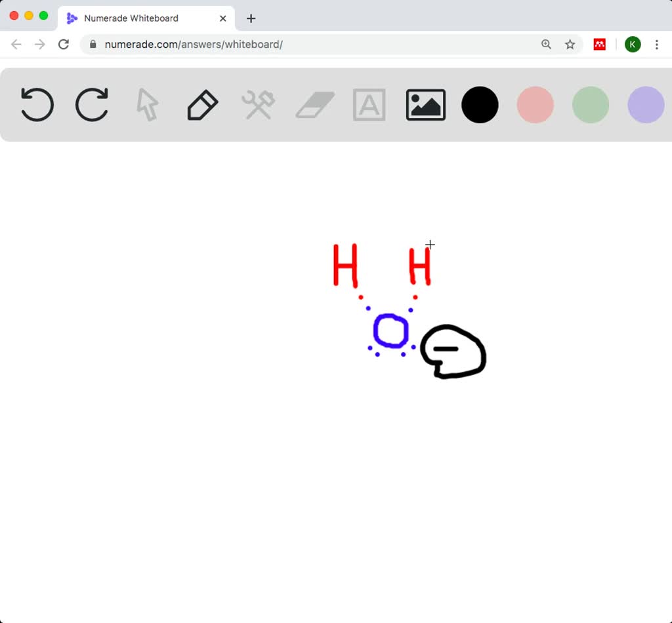672x623 pixels.
Task: Click the browser back button
Action: tap(16, 45)
